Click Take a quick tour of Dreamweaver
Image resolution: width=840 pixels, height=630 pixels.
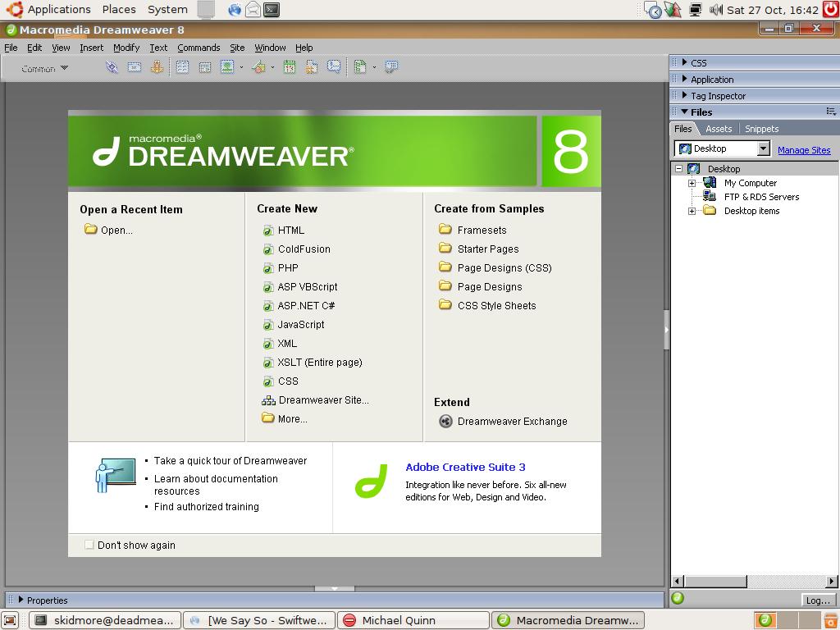(231, 461)
